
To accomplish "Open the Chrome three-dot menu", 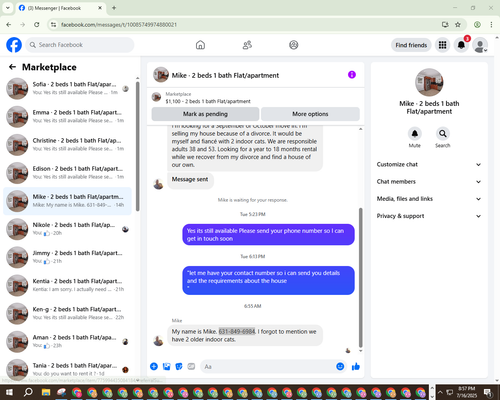I will [x=491, y=24].
